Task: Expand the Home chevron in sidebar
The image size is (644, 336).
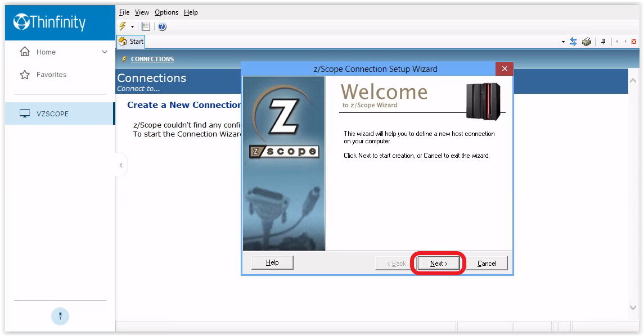Action: (x=105, y=52)
